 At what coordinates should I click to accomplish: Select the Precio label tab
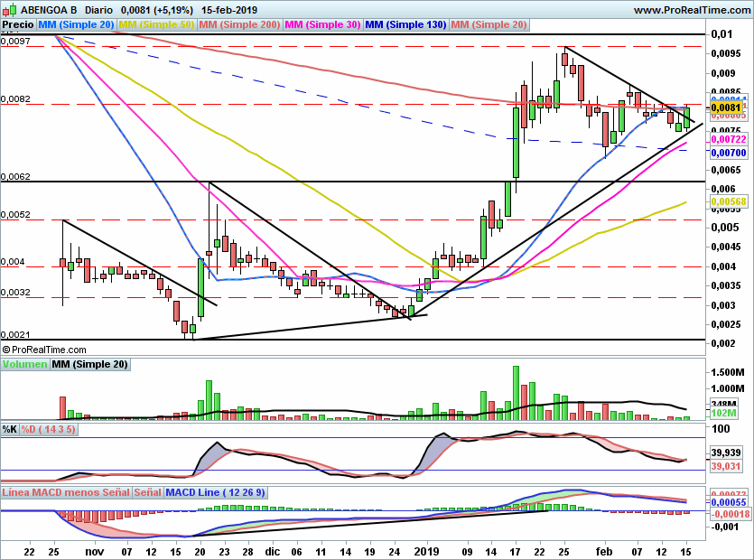[x=18, y=24]
